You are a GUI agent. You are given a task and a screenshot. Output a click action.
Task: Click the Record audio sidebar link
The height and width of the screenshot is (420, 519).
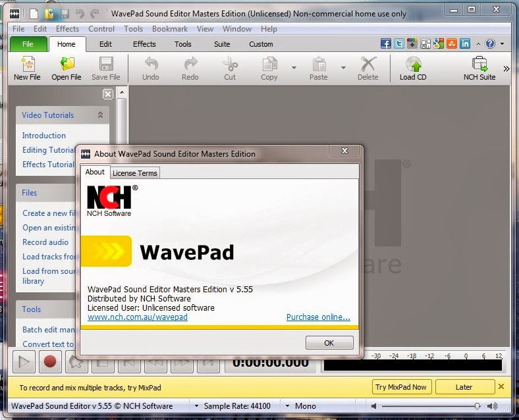[45, 242]
